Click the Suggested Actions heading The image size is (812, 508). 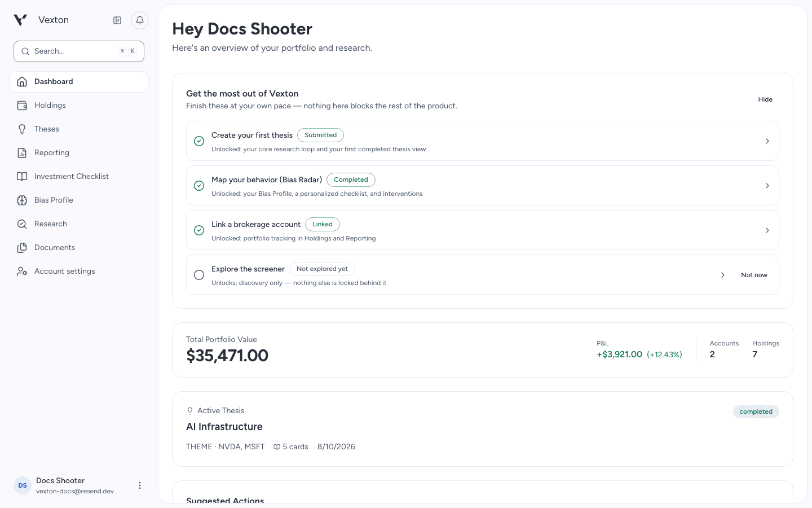point(225,501)
